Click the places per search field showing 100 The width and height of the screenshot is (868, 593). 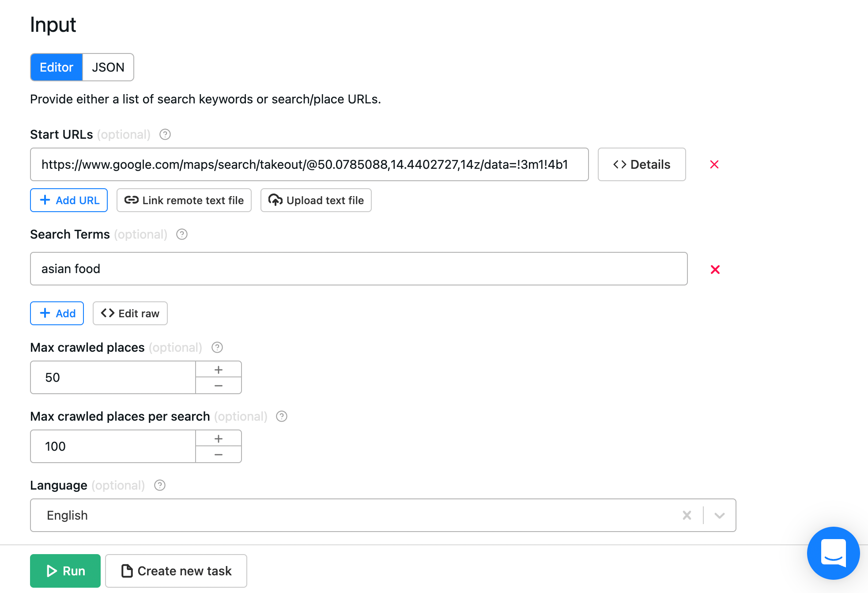click(x=113, y=446)
